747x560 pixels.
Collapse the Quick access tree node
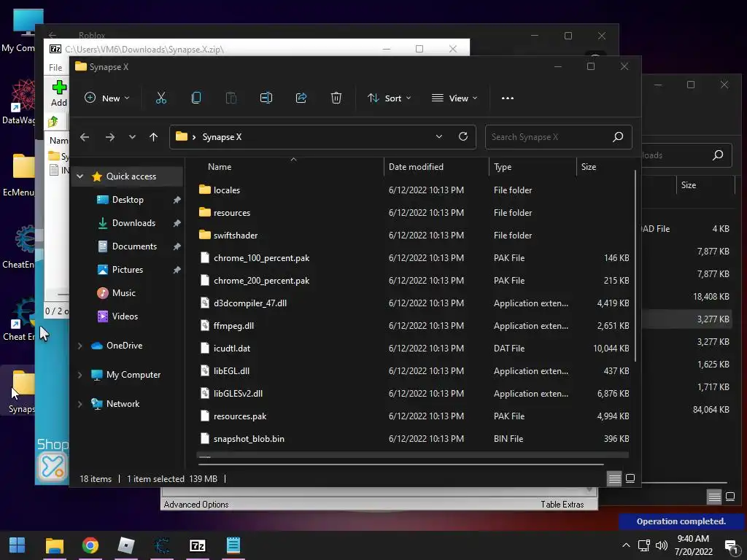point(80,176)
